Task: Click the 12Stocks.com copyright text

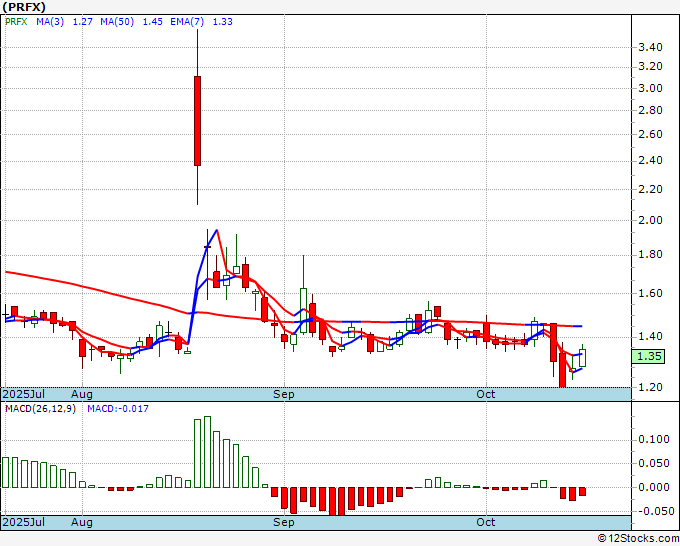Action: click(x=638, y=539)
